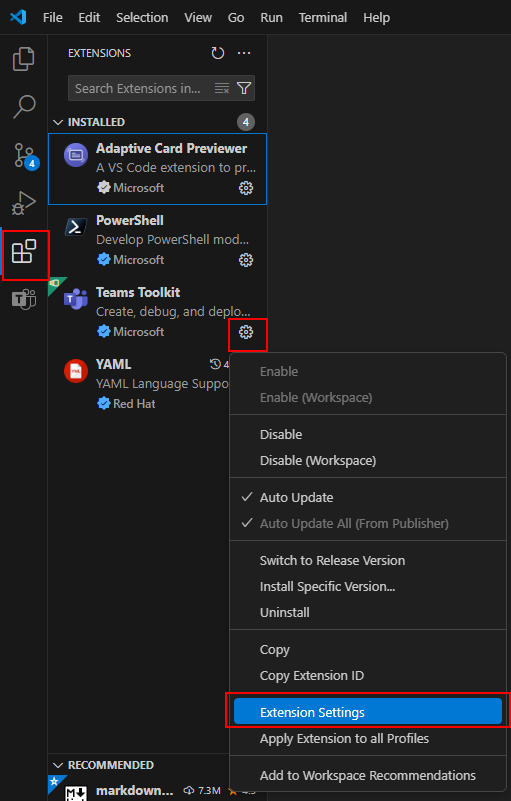Select Uninstall from context menu
The height and width of the screenshot is (801, 511).
tap(285, 612)
